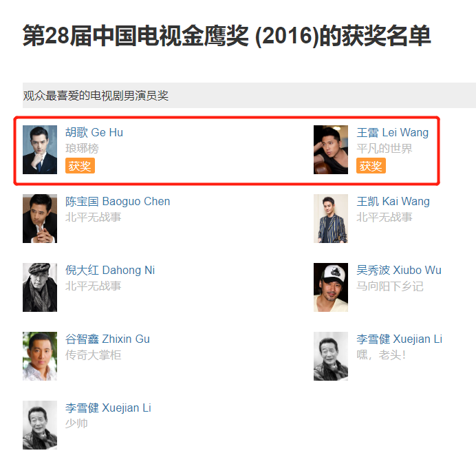Click the 马向阳下乡记 show title
The height and width of the screenshot is (464, 476).
[390, 286]
